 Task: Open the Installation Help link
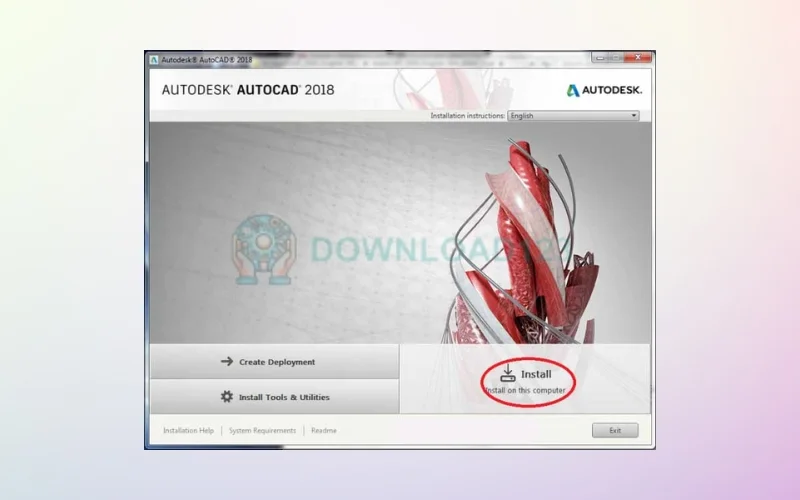point(188,431)
